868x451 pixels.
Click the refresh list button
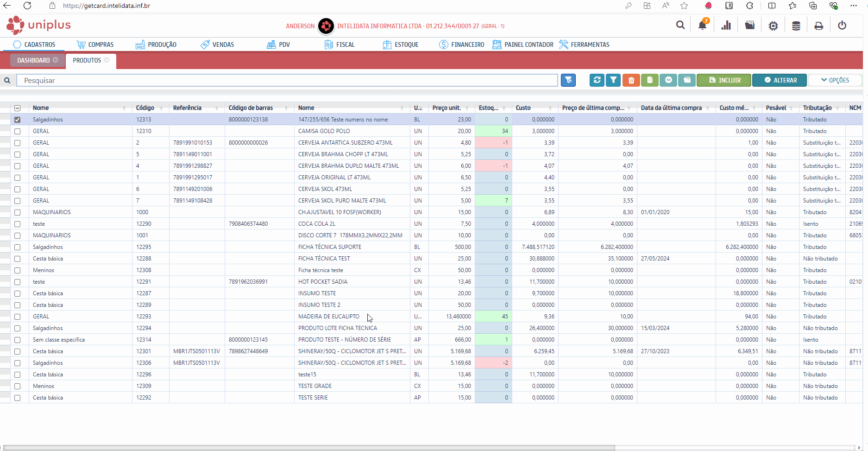point(597,80)
